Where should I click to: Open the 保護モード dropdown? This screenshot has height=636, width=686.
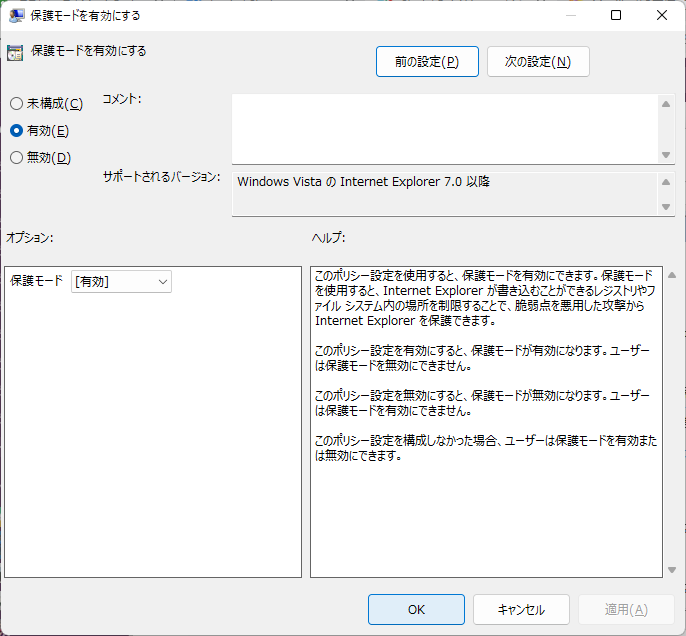click(x=121, y=282)
